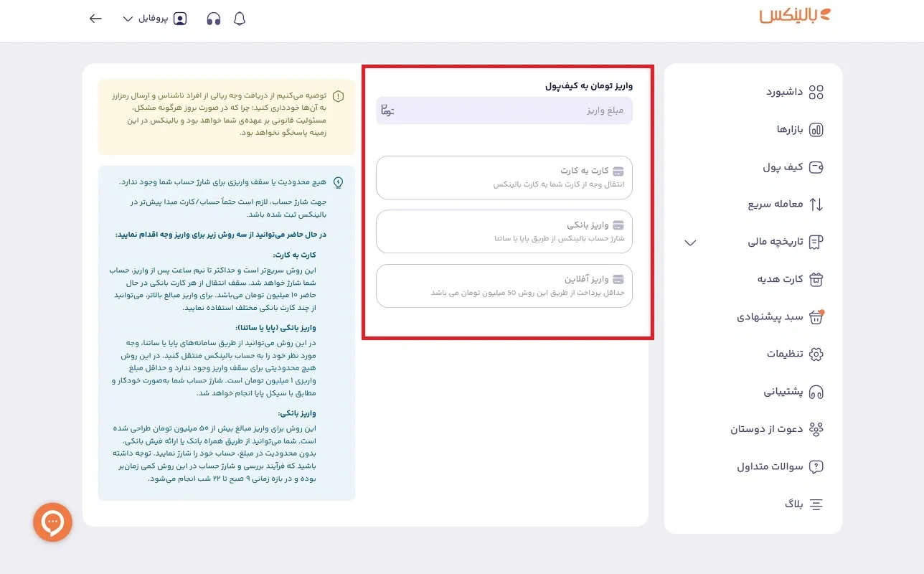
Task: Click the سبد پیشنهادی basket icon
Action: (816, 317)
